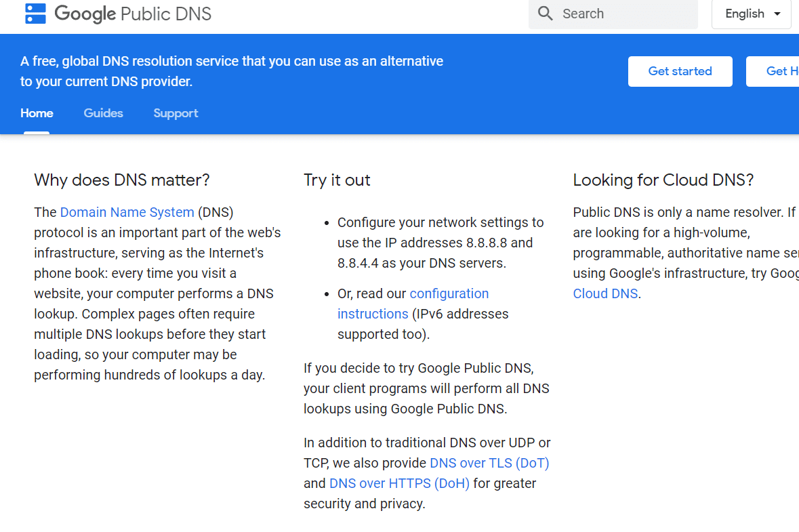Viewport: 799px width, 532px height.
Task: Open the English language dropdown
Action: point(752,14)
